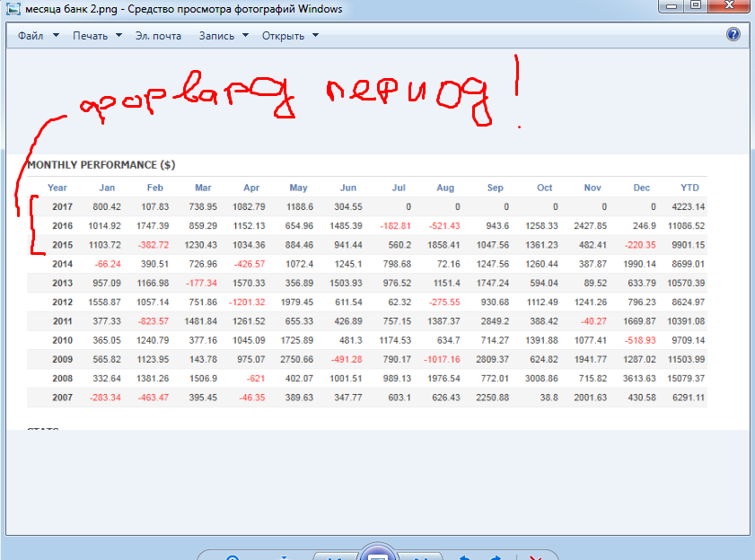The height and width of the screenshot is (560, 755).
Task: Open the blue Help question-mark icon
Action: pyautogui.click(x=733, y=34)
